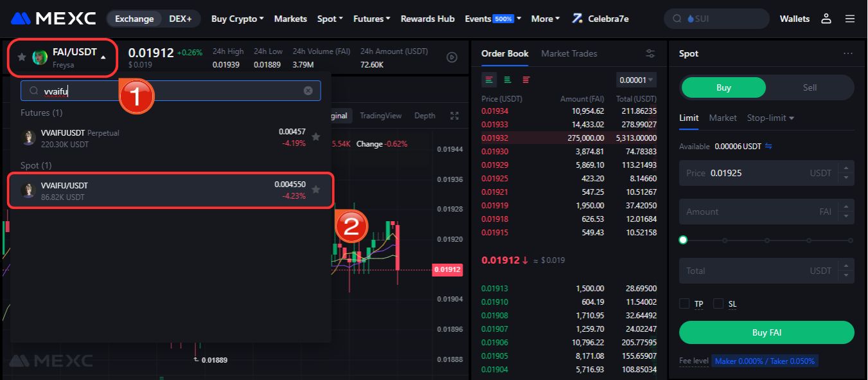Decrease the Price value with down arrow
Viewport: 868px width, 380px height.
[x=846, y=177]
